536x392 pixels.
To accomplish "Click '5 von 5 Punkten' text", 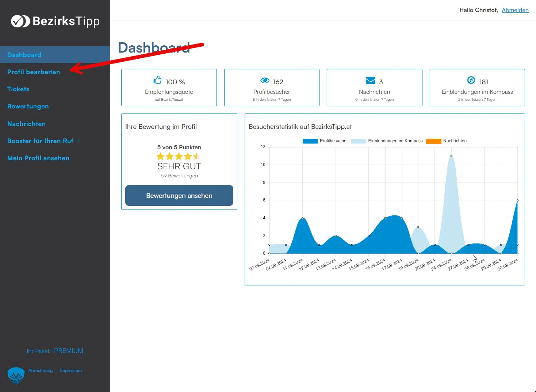I will click(x=179, y=147).
